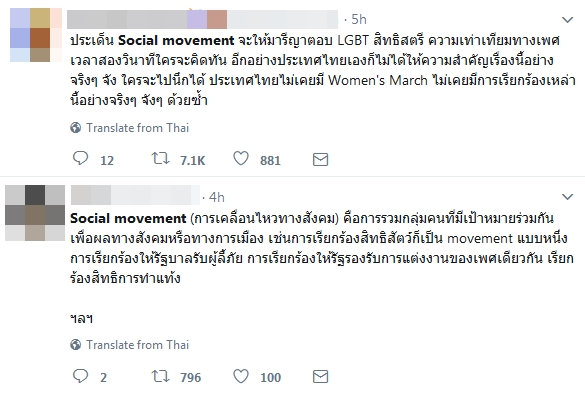Retweet the second tweet with 796 retweets
The width and height of the screenshot is (585, 393).
click(x=160, y=376)
